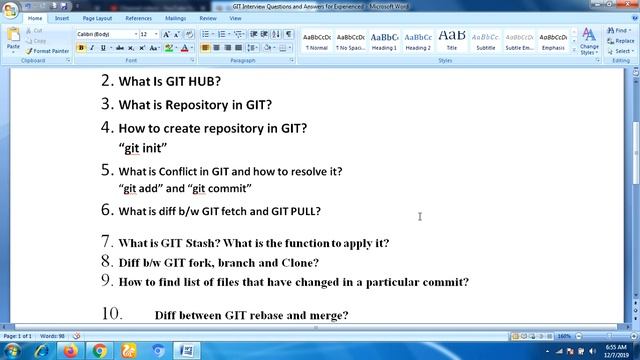Screen dimensions: 640x360
Task: Click the zoom in plus button
Action: pos(633,336)
